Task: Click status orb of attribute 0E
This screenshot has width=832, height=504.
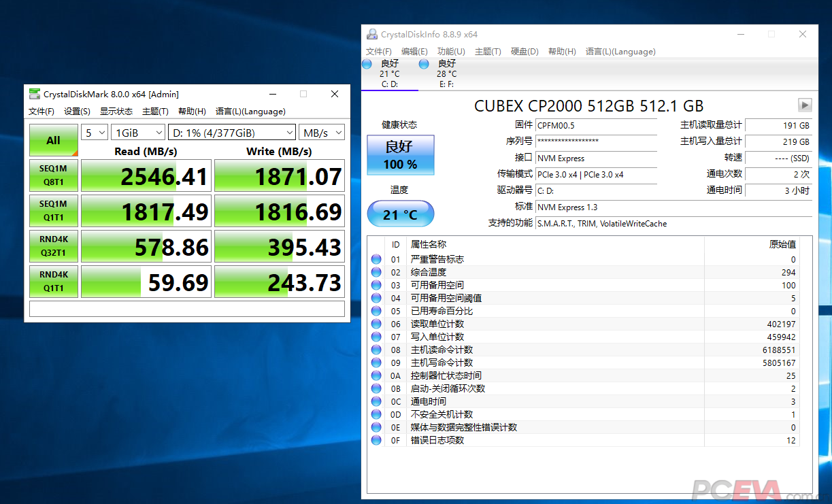Action: (376, 427)
